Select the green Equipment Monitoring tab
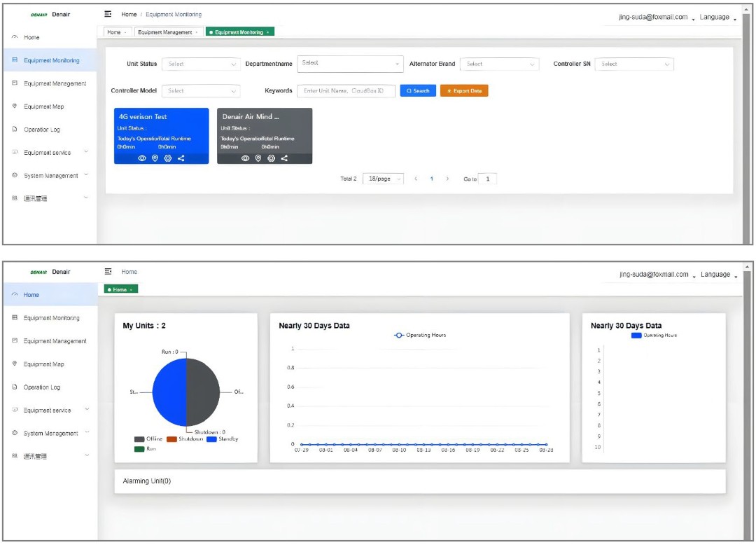Screen dimensions: 756x545 click(x=239, y=32)
